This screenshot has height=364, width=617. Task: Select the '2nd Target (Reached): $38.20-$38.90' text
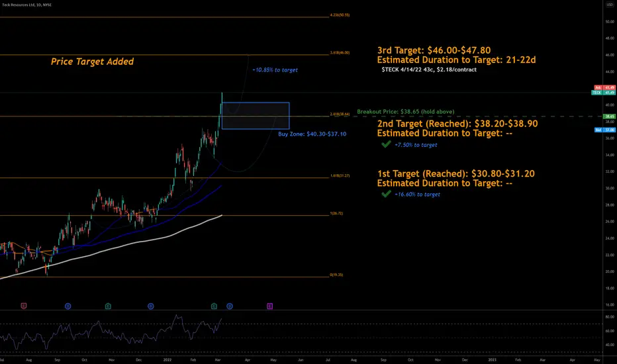pyautogui.click(x=457, y=124)
